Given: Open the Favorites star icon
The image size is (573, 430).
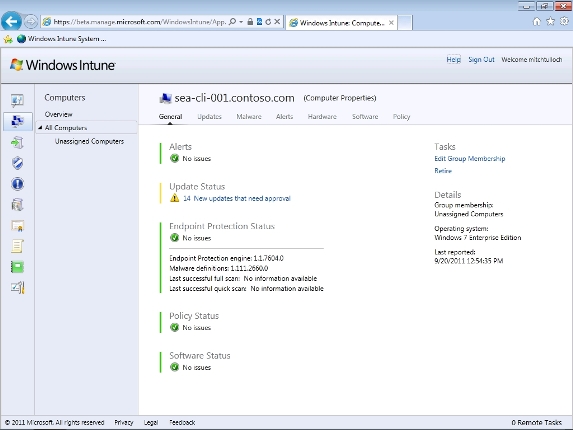Looking at the screenshot, I should 550,22.
